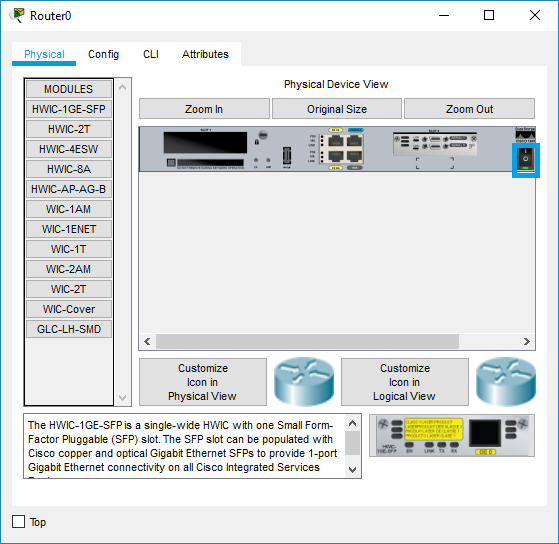Click the description box scrollbar thumb
The image size is (559, 544).
click(352, 443)
